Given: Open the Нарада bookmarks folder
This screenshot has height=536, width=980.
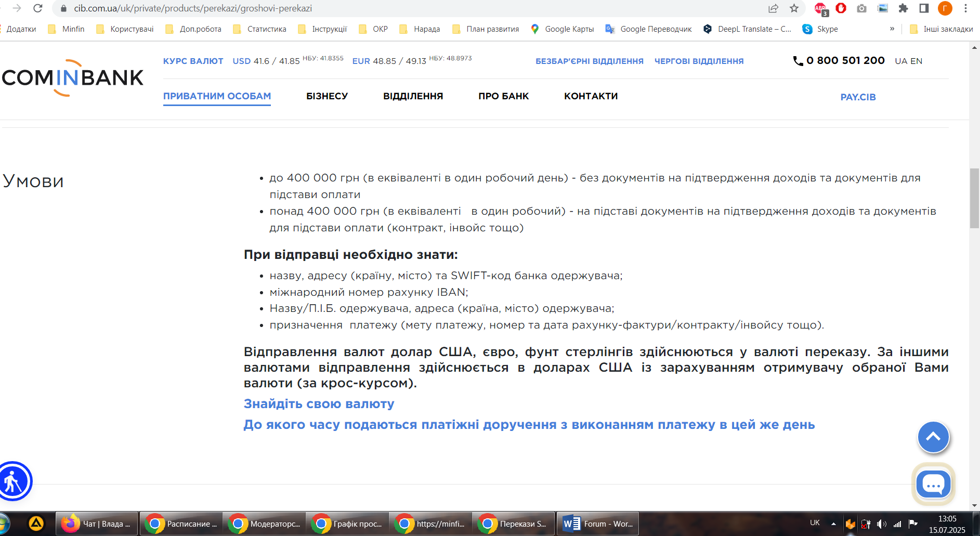Looking at the screenshot, I should (x=420, y=29).
